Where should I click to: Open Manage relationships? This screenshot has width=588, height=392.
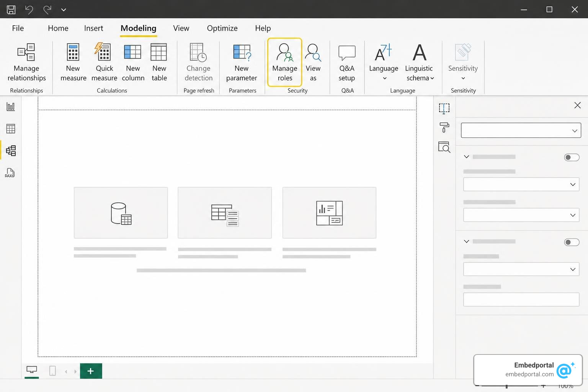coord(26,62)
